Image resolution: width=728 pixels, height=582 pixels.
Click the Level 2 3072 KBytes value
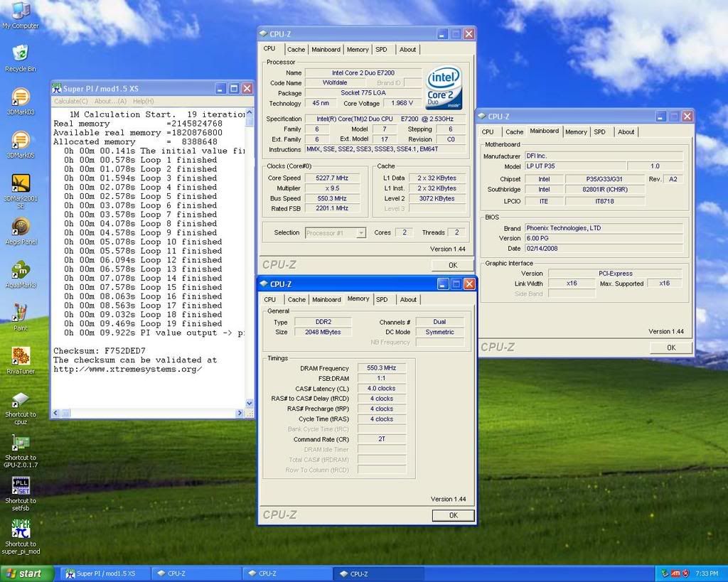(437, 199)
